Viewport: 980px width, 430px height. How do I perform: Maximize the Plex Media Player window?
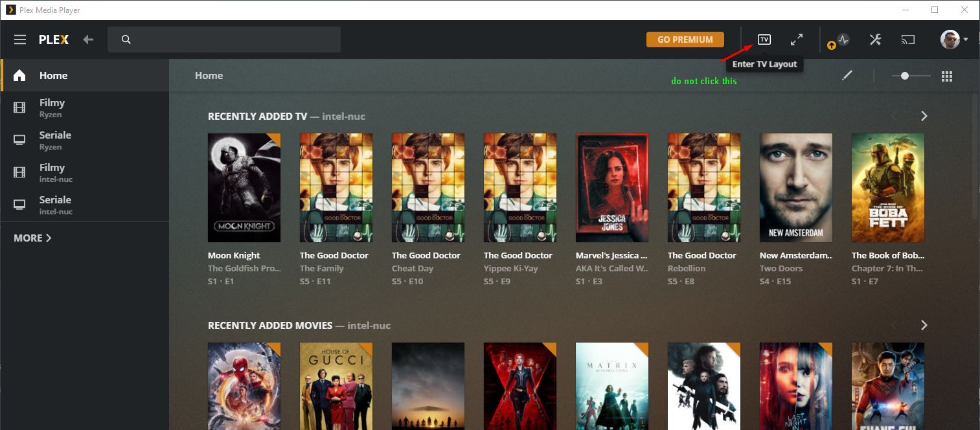pyautogui.click(x=935, y=10)
